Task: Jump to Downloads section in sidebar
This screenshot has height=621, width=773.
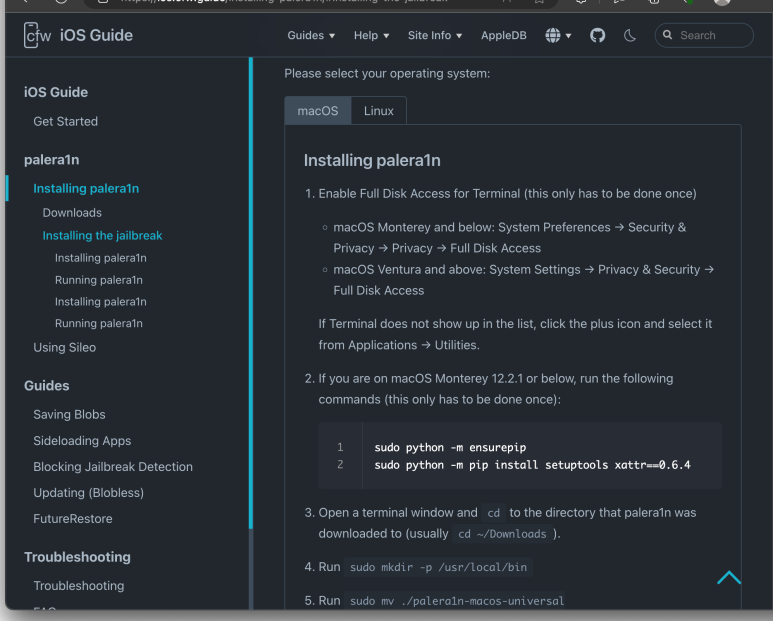Action: point(72,212)
